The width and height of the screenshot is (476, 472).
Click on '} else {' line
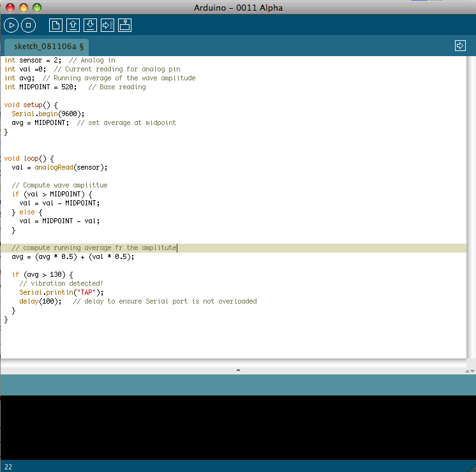(27, 212)
